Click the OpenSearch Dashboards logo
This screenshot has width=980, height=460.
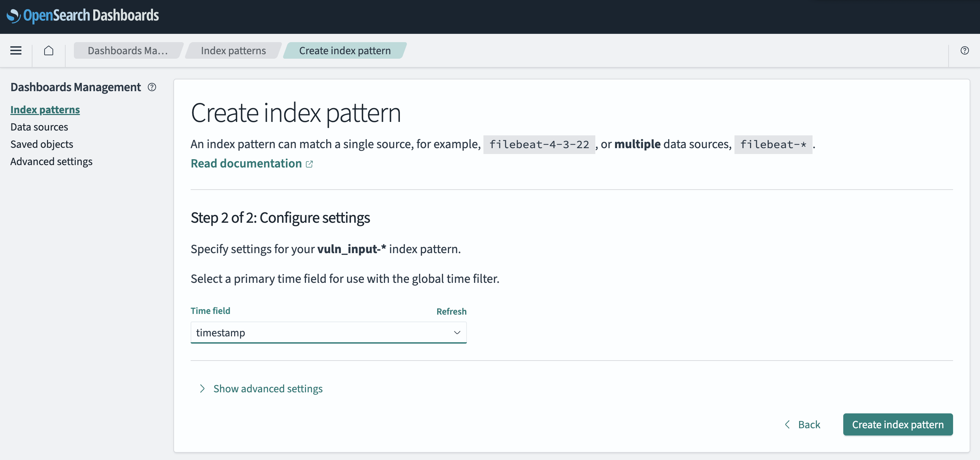(83, 16)
